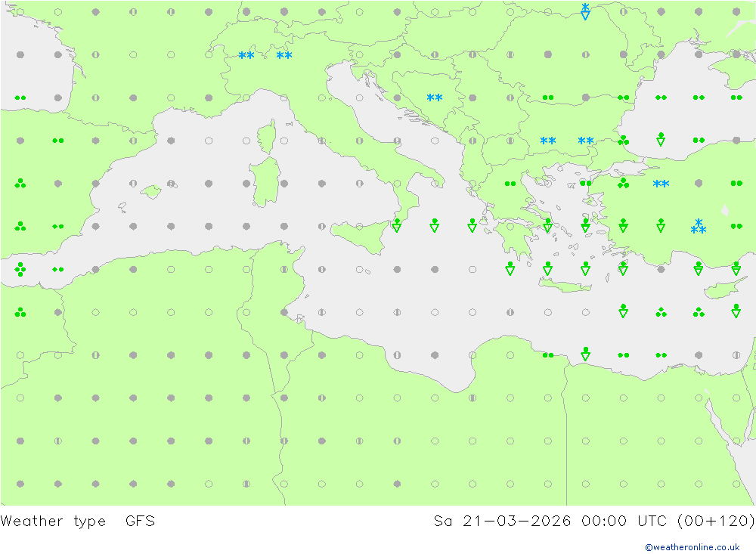Select the triple-asterisk heavy snow symbol over Turkey
The height and width of the screenshot is (554, 756).
(x=699, y=226)
